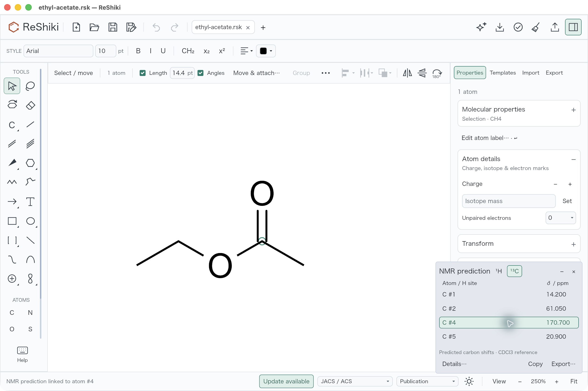Select the reaction arrow tool
Screen dimensions: 588x391
pyautogui.click(x=12, y=201)
